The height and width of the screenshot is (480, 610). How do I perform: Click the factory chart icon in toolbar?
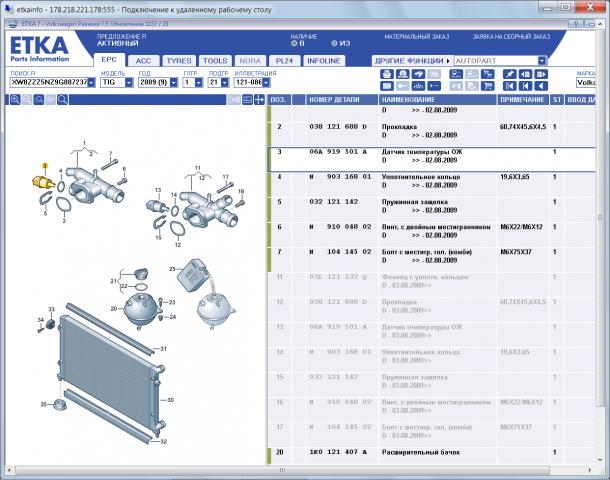(x=418, y=86)
